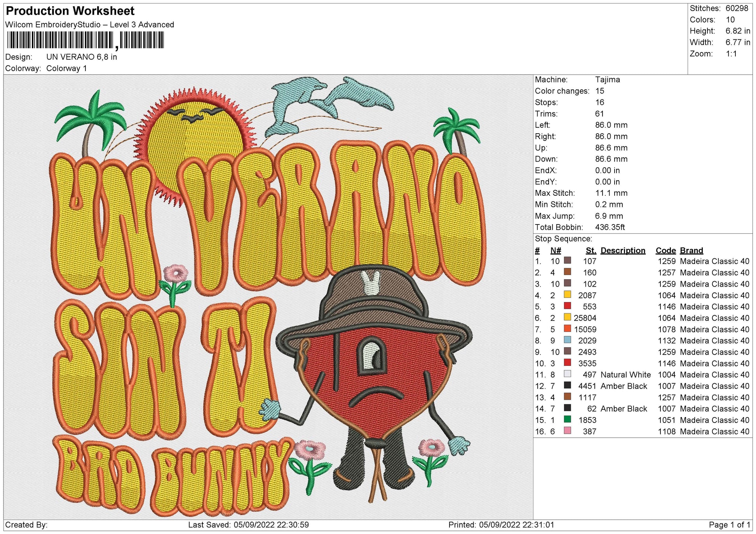
Task: Click the embroidery design preview image
Action: pyautogui.click(x=268, y=297)
